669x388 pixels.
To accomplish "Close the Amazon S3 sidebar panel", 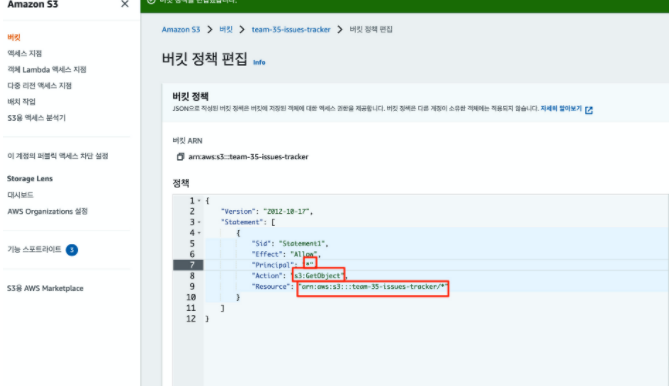I will pos(125,4).
